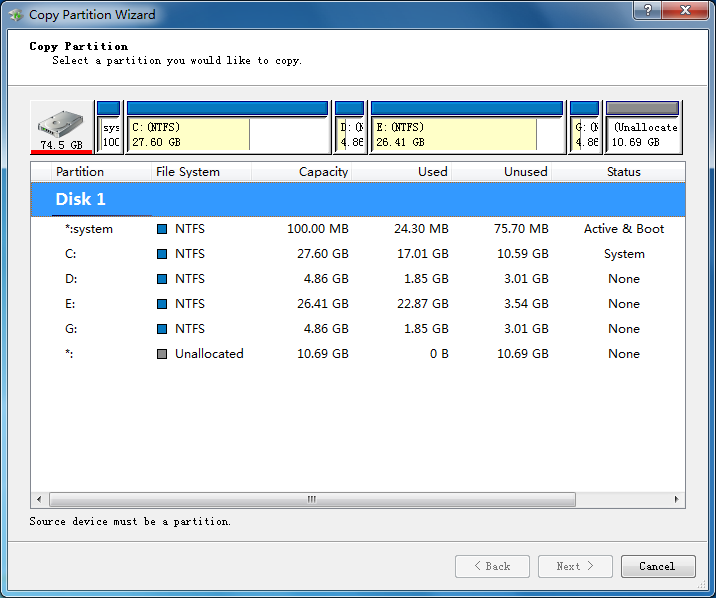Sort by the Used column header
This screenshot has height=598, width=716.
(402, 172)
